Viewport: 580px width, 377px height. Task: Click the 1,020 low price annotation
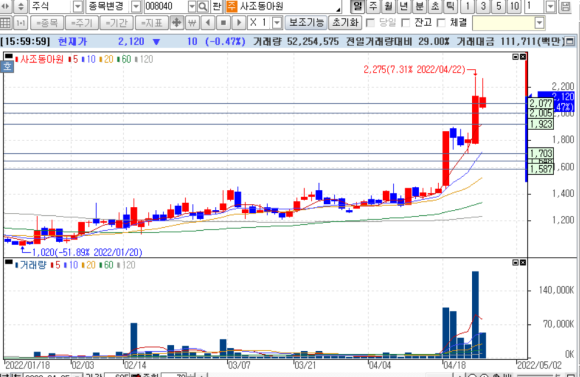coord(87,252)
